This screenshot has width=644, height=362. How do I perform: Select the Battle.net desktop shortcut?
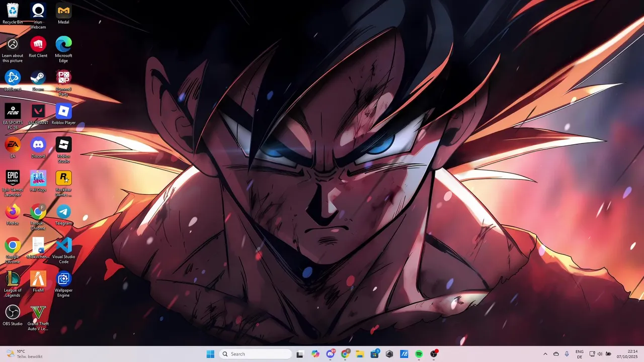pyautogui.click(x=13, y=80)
